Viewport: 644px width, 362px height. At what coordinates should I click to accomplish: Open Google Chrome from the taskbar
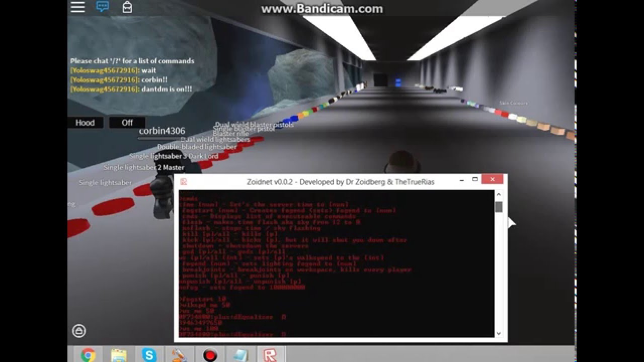coord(88,355)
